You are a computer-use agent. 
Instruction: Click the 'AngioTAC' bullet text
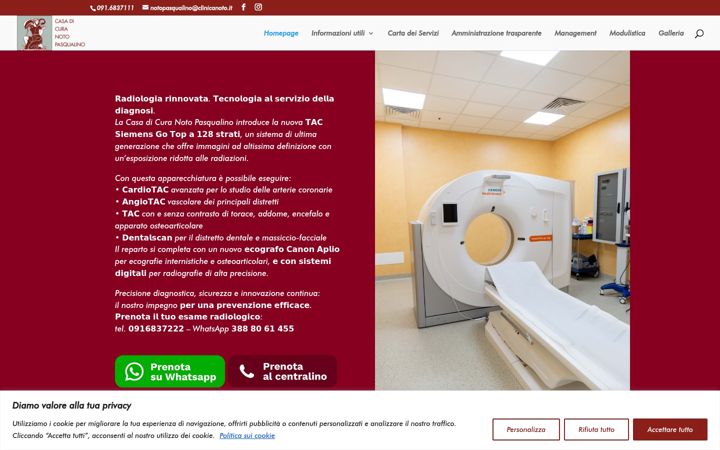(143, 202)
